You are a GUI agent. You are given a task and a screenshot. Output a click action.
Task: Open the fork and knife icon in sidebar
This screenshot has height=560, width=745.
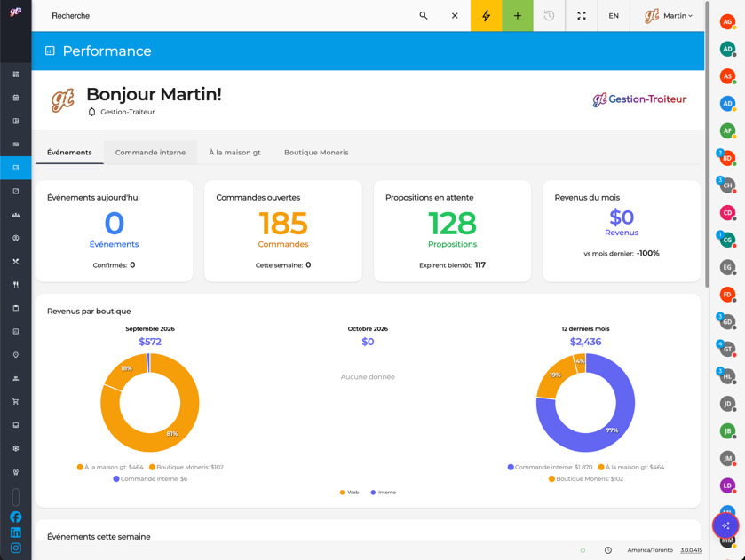point(16,285)
